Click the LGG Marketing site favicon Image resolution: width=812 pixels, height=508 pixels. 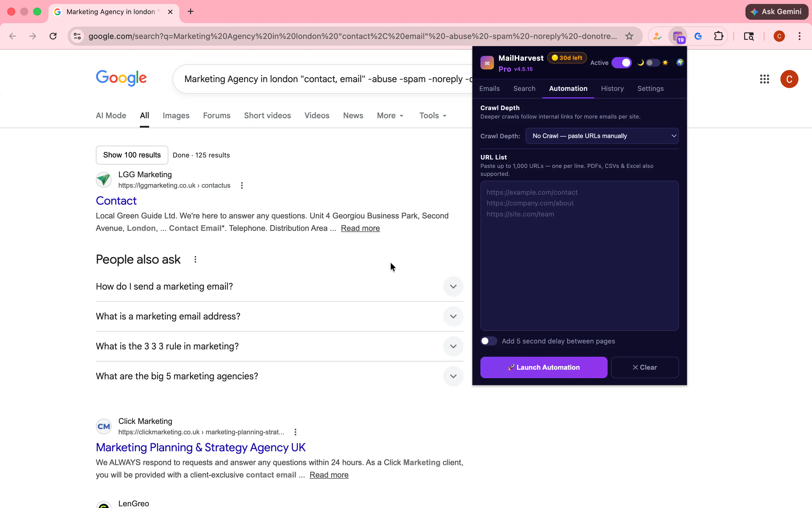pyautogui.click(x=104, y=180)
